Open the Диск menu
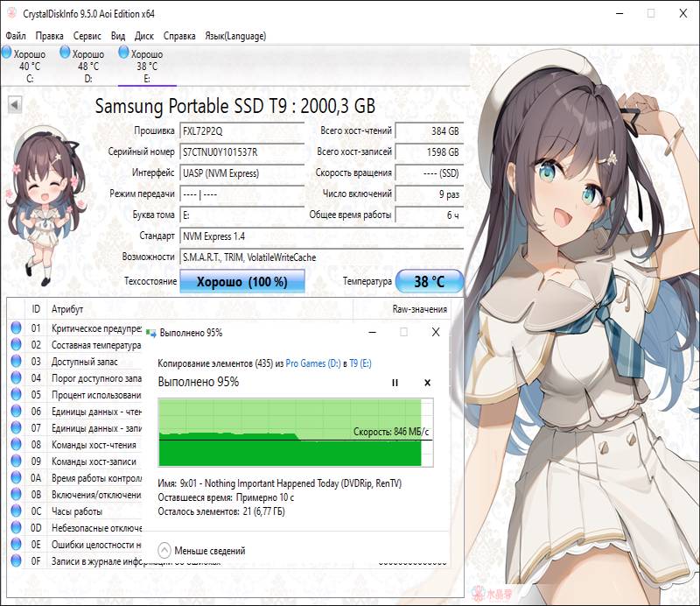This screenshot has height=606, width=700. click(x=144, y=36)
